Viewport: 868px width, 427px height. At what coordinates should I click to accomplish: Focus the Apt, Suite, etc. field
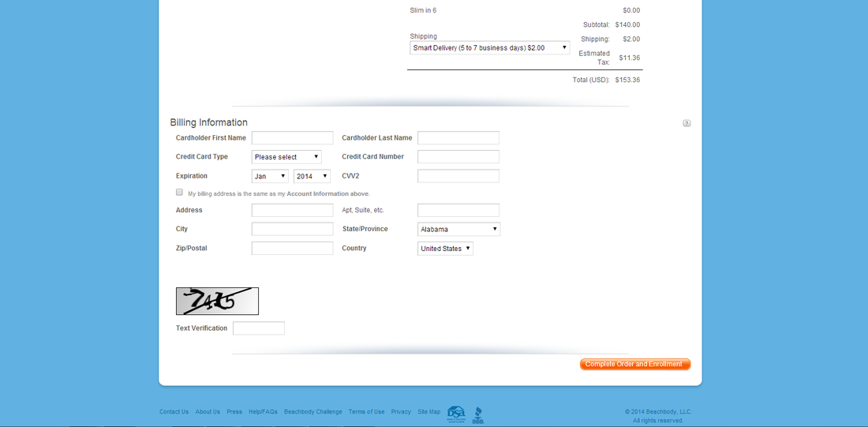click(458, 211)
